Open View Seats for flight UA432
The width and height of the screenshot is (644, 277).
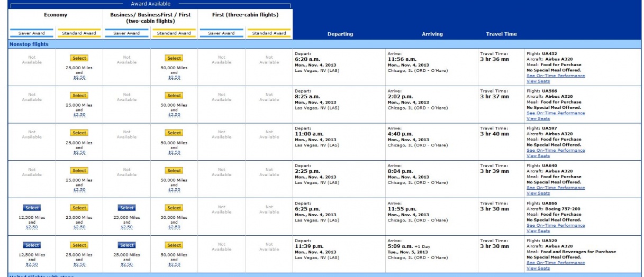(538, 81)
